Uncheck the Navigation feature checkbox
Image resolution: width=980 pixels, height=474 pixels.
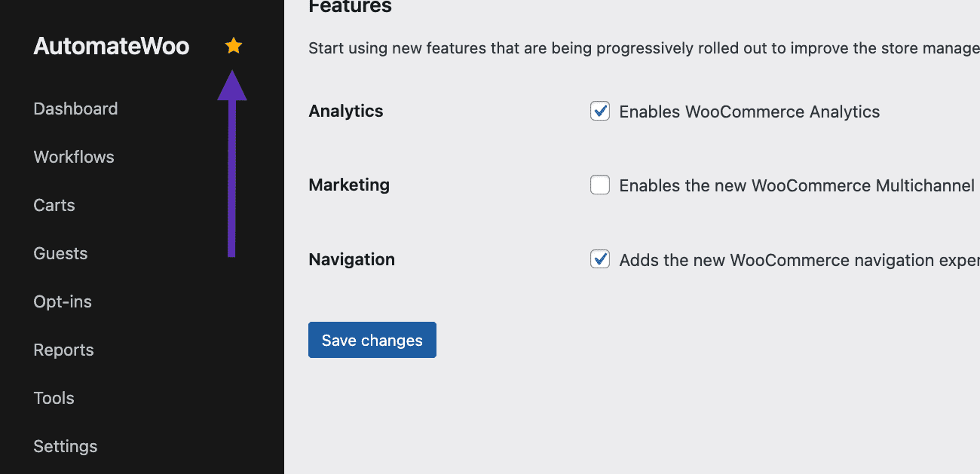[x=600, y=259]
